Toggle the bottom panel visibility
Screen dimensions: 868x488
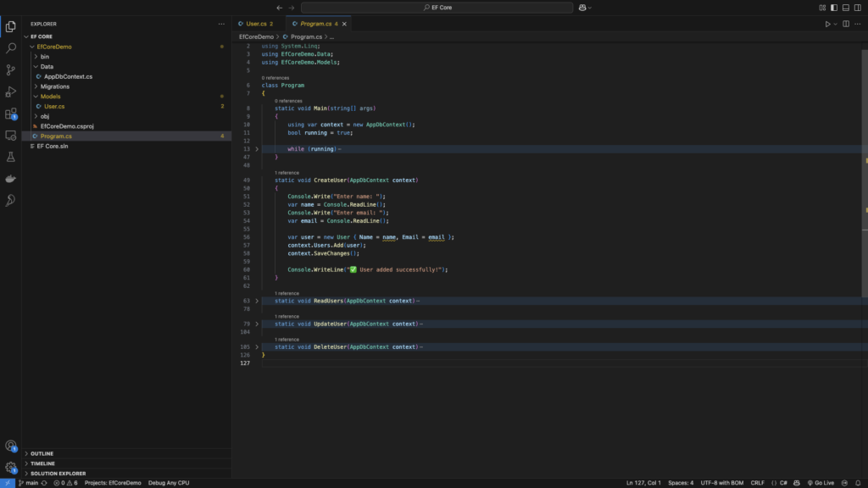pos(846,8)
